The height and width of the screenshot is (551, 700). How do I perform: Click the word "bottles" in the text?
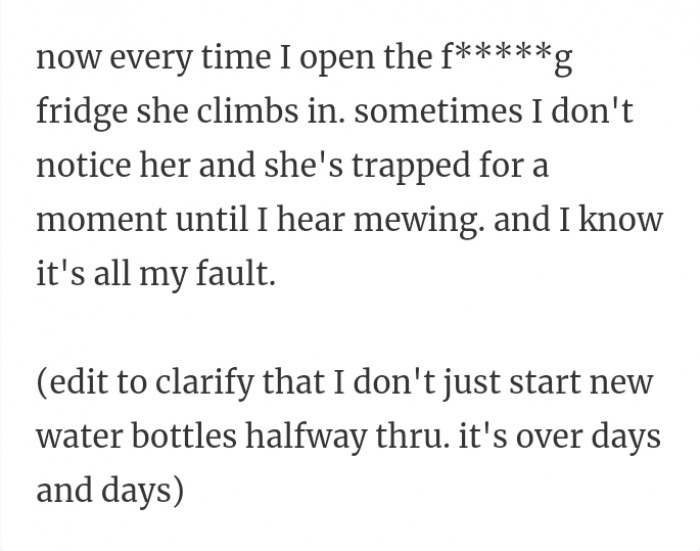[179, 437]
